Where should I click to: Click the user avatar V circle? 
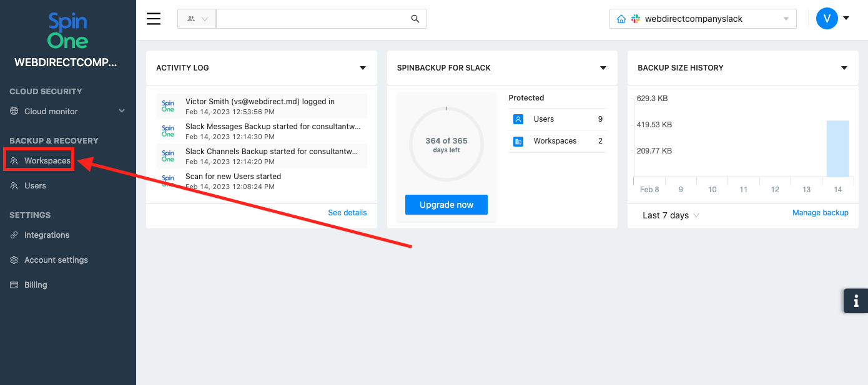(827, 19)
